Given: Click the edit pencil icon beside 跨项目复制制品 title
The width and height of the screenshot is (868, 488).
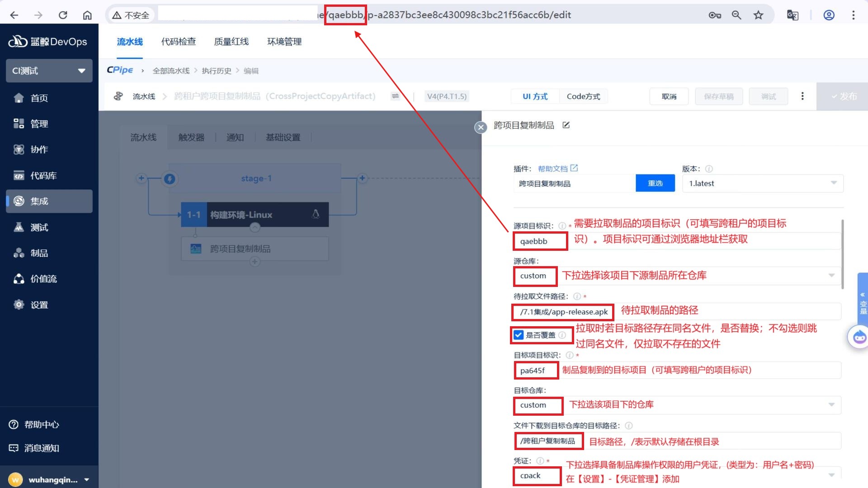Looking at the screenshot, I should point(566,125).
